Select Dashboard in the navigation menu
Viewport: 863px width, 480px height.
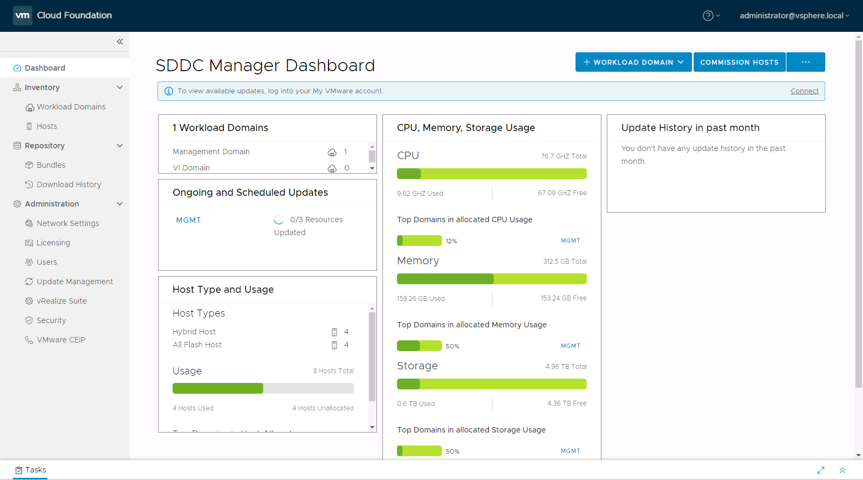click(45, 68)
